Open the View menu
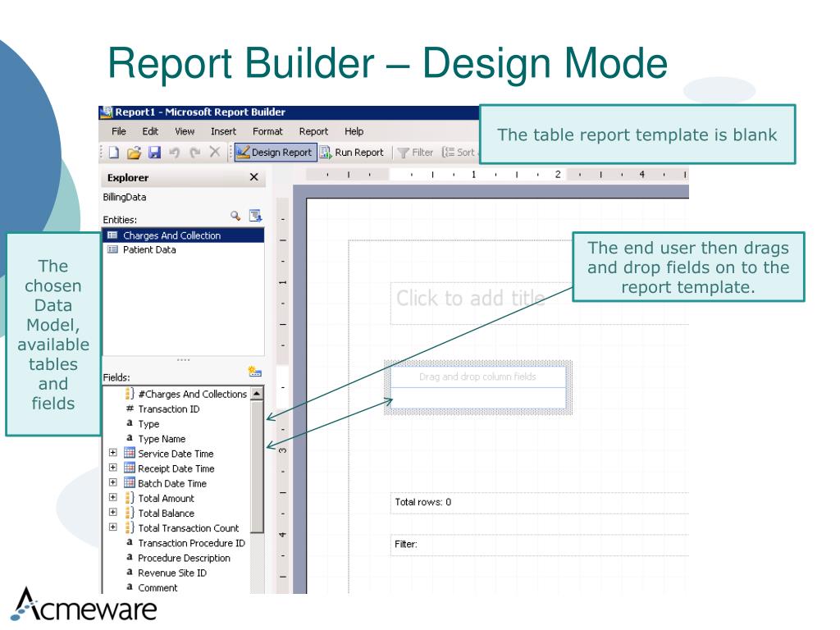The height and width of the screenshot is (630, 840). coord(185,131)
